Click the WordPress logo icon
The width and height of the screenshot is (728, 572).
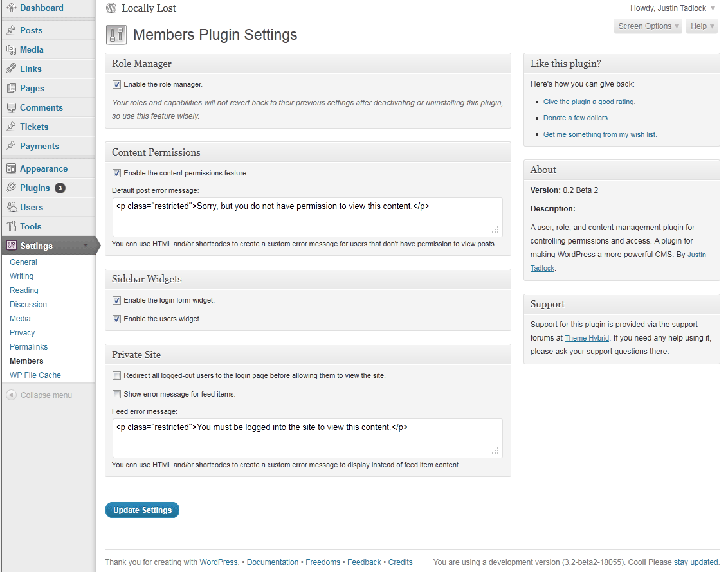pos(111,8)
